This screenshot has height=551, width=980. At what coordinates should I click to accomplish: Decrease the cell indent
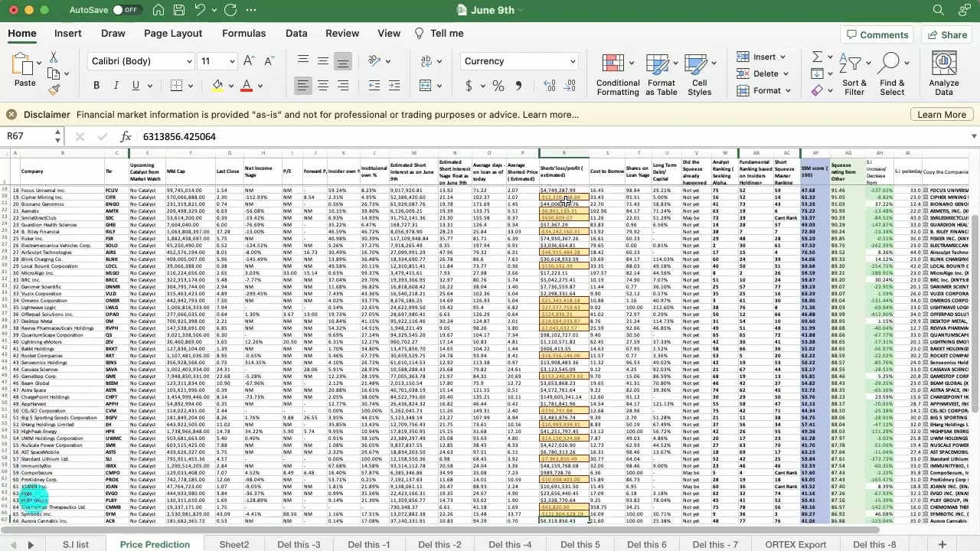tap(374, 86)
